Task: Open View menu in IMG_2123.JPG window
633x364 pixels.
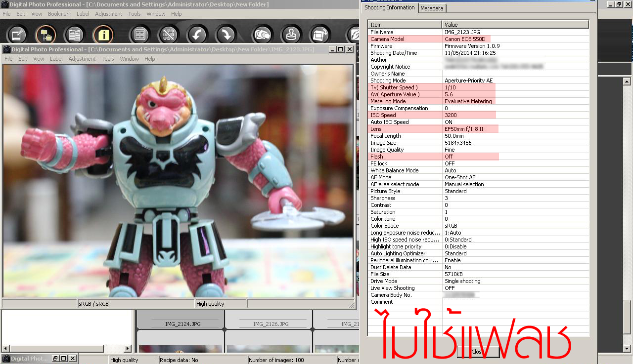Action: click(x=39, y=59)
